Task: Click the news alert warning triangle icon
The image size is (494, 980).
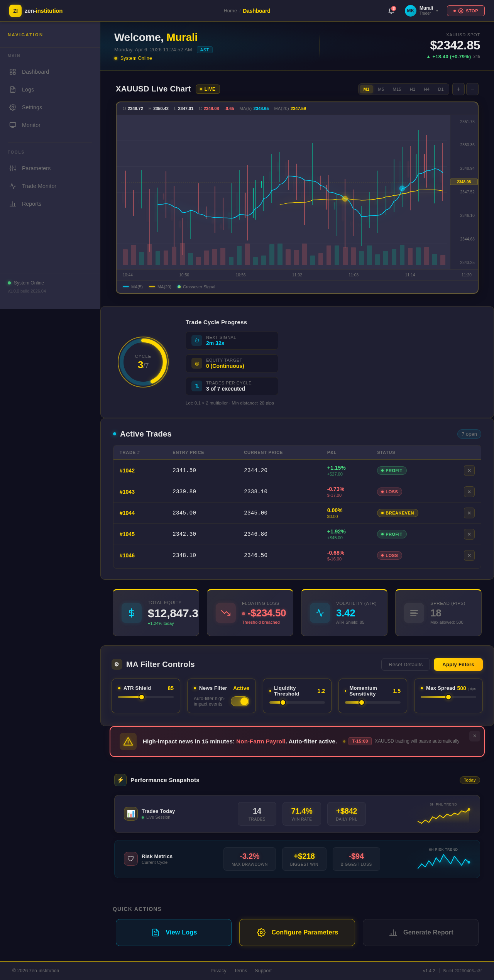Action: (128, 741)
